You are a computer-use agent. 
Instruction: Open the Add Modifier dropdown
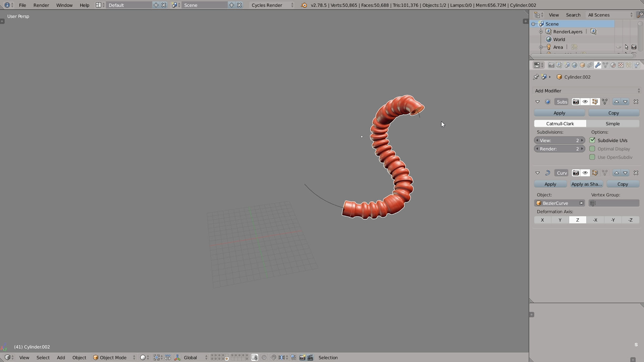(587, 91)
